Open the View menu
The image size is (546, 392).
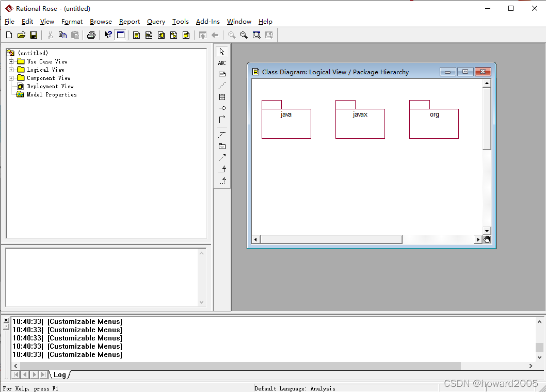pos(47,22)
